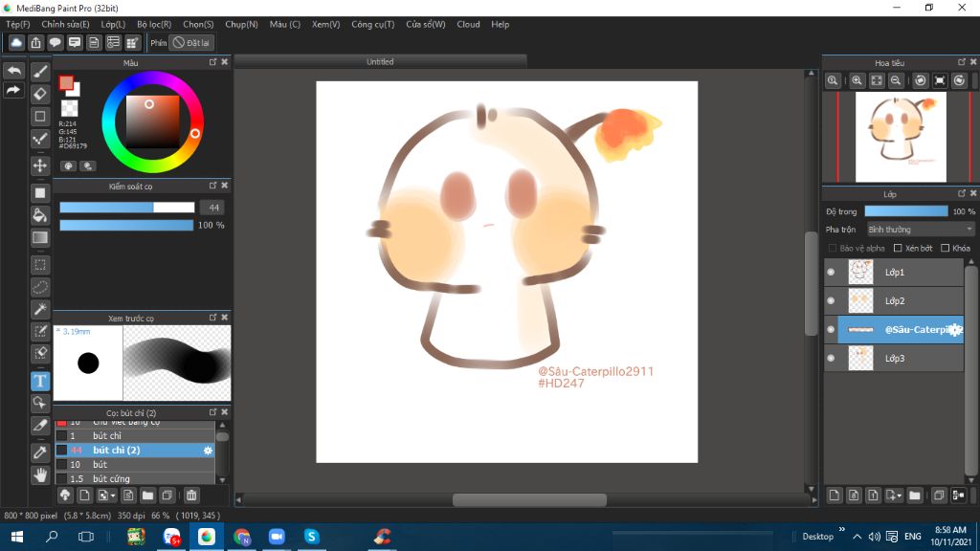The height and width of the screenshot is (551, 980).
Task: Select the Brush tool
Action: tap(40, 71)
